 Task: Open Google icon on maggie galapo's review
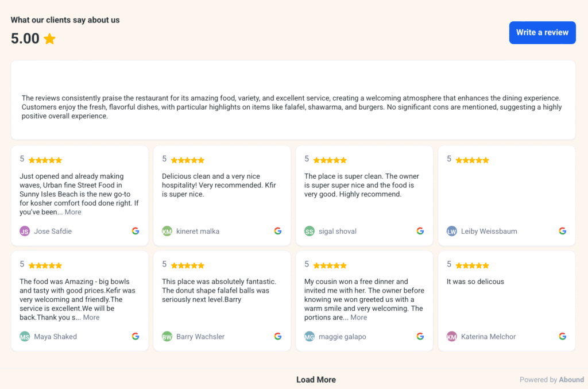420,337
